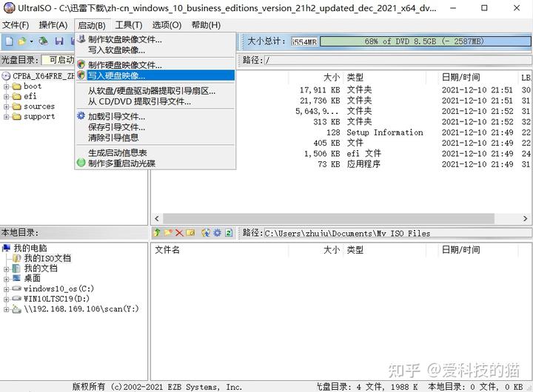Screen dimensions: 533x392
Task: Click the Open file folder icon
Action: 22,41
